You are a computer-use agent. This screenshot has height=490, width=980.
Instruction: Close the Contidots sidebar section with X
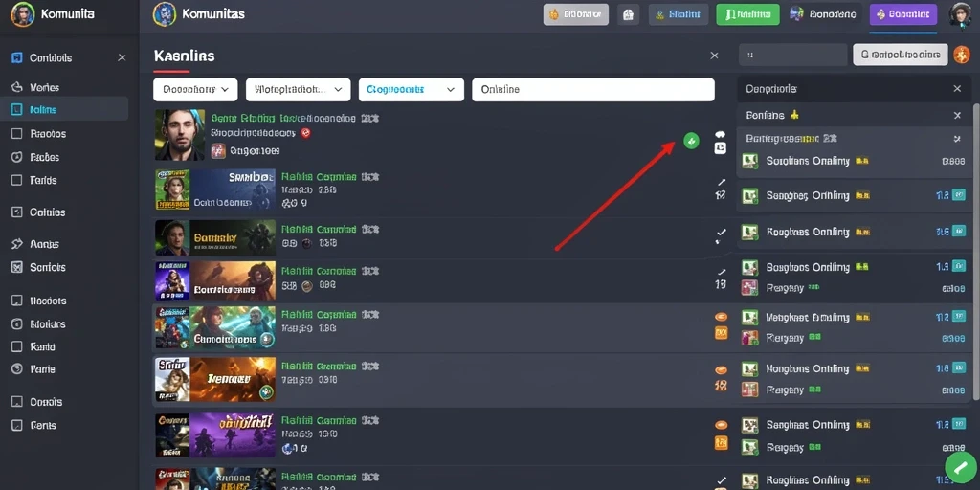[122, 57]
